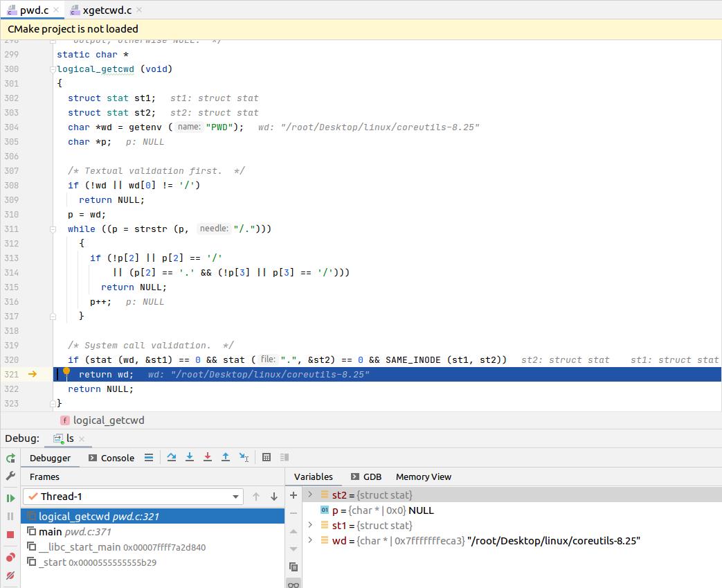Image resolution: width=722 pixels, height=588 pixels.
Task: Expand the st2 struct stat variable
Action: click(x=310, y=495)
